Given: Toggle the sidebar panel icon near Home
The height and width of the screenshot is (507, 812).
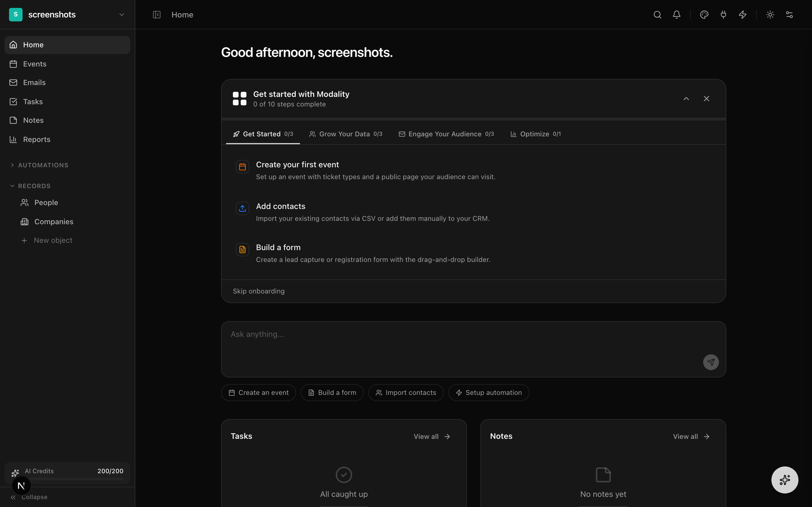Looking at the screenshot, I should coord(157,15).
